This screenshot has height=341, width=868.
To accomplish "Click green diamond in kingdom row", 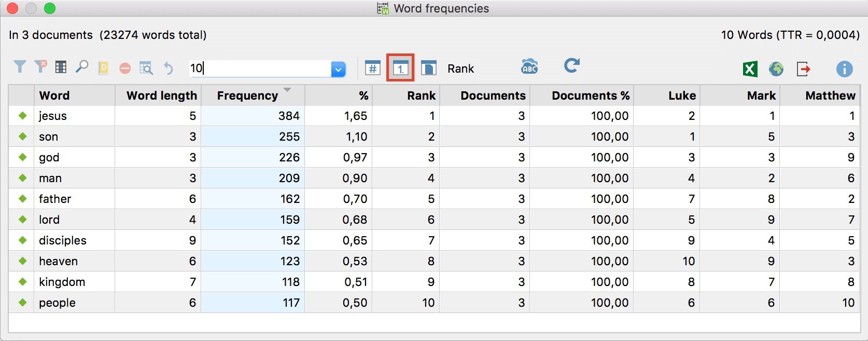I will click(22, 282).
